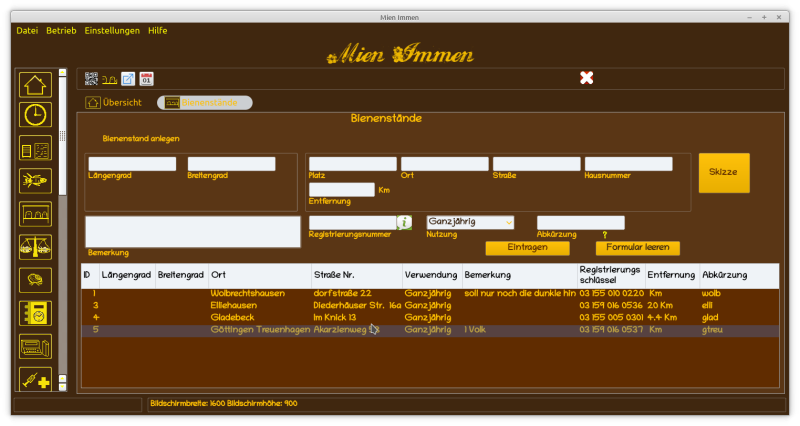The width and height of the screenshot is (800, 426).
Task: Click the info icon beside Registrierungsnummer
Action: [404, 222]
